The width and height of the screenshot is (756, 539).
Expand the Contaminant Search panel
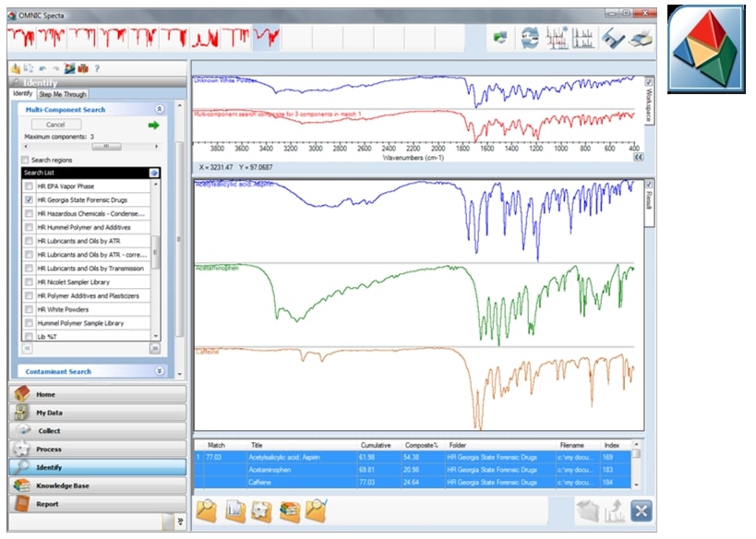tap(160, 371)
